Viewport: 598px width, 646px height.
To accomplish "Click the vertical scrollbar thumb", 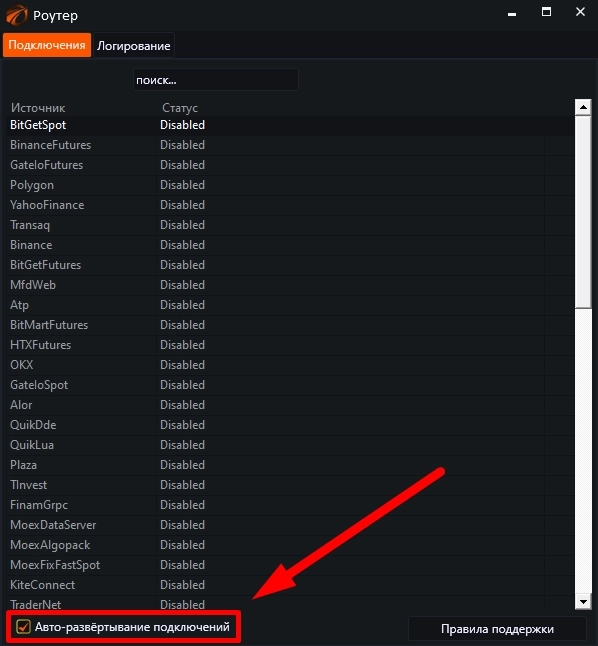I will pos(583,212).
